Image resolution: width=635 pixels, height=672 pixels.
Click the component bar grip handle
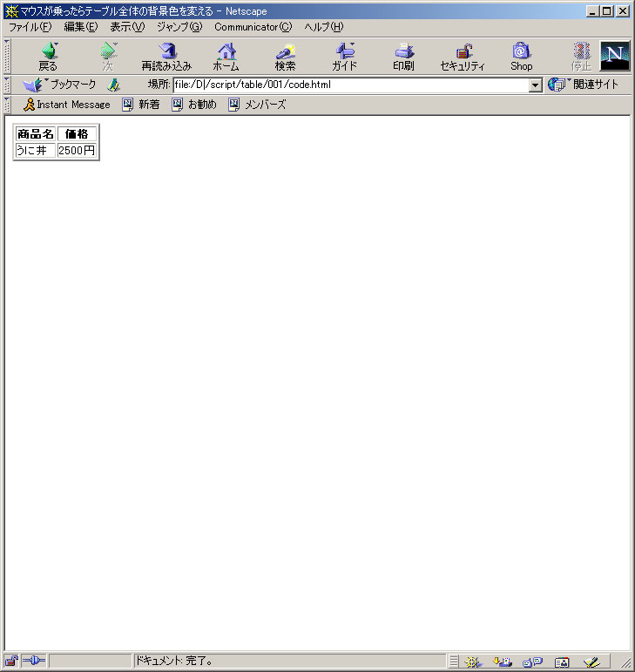pos(454,662)
